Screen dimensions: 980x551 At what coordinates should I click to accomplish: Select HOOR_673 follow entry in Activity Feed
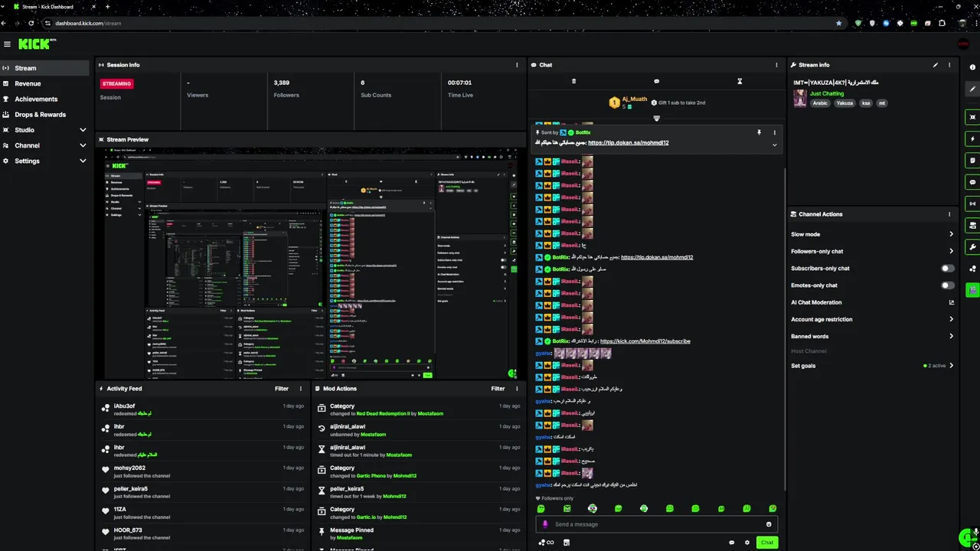pos(204,533)
